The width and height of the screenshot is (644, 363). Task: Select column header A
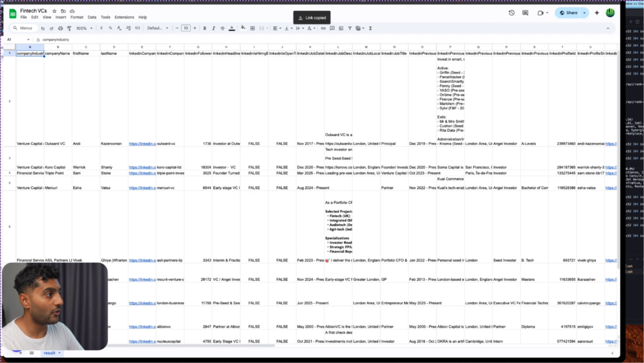(x=30, y=47)
